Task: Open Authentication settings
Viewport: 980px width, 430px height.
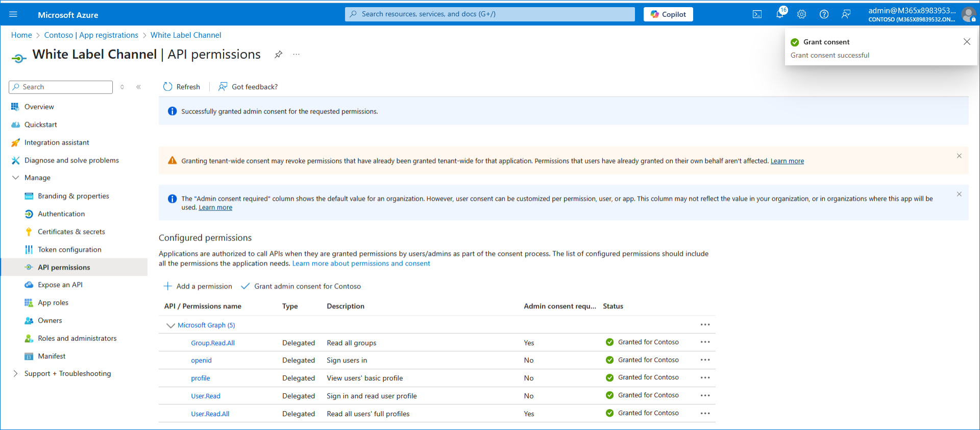Action: [x=61, y=214]
